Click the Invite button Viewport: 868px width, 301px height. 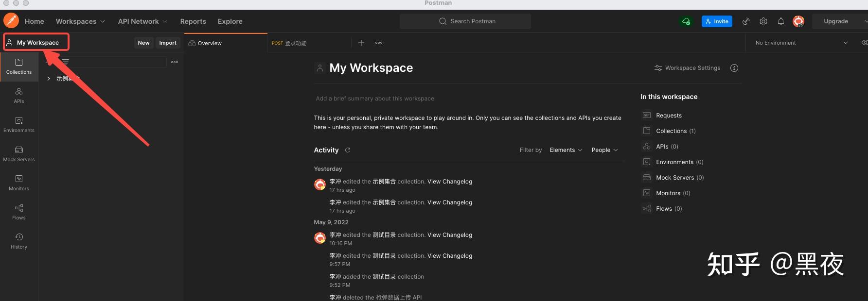coord(717,21)
